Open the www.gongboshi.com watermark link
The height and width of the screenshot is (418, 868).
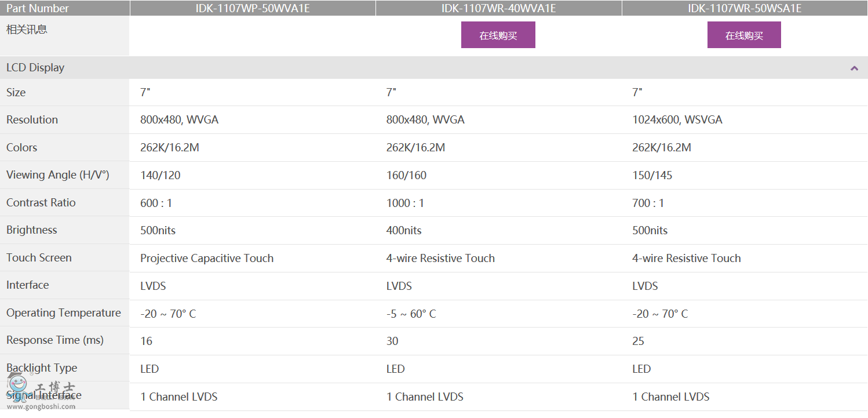(x=42, y=406)
